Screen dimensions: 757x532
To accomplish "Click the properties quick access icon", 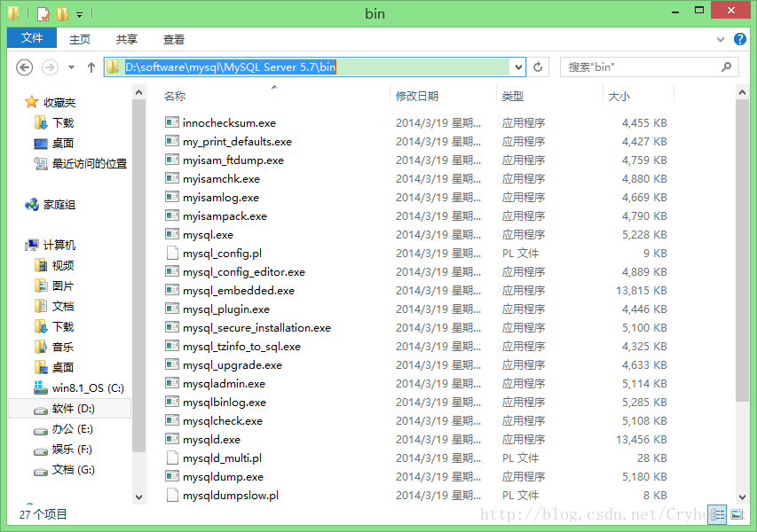I will tap(43, 14).
